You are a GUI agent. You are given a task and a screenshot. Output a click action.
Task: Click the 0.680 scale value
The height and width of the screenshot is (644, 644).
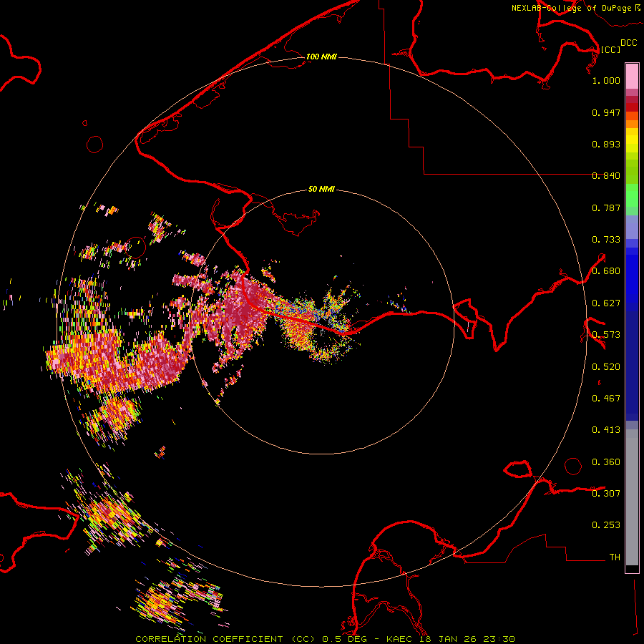(606, 271)
